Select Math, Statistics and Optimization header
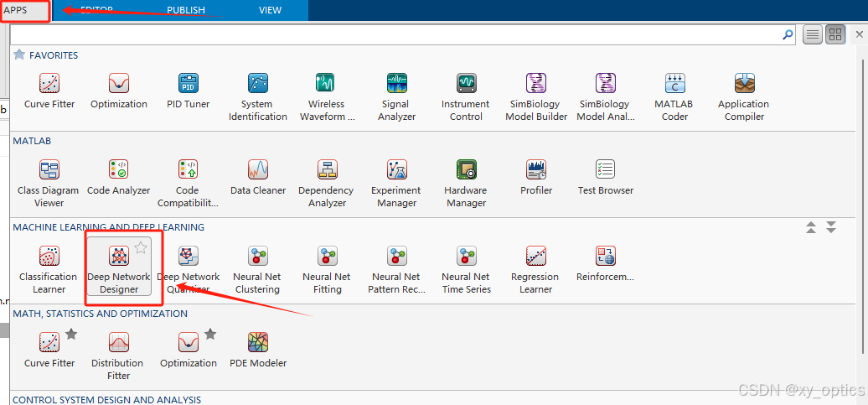 pyautogui.click(x=101, y=314)
